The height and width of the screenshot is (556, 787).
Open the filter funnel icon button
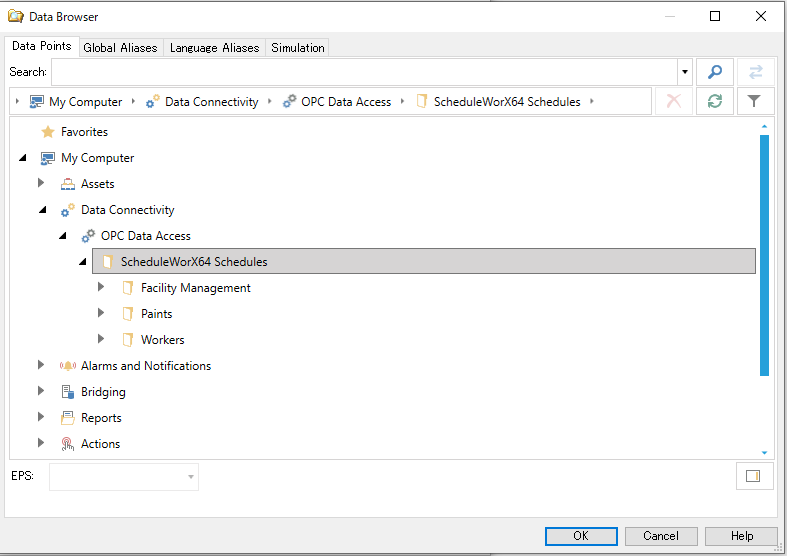[755, 101]
